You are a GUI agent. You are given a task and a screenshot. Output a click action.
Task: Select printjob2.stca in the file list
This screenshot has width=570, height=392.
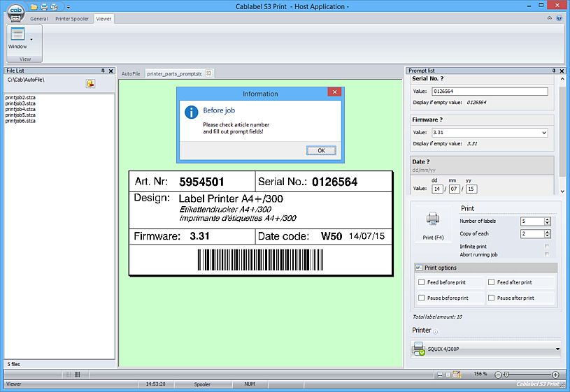click(x=20, y=97)
